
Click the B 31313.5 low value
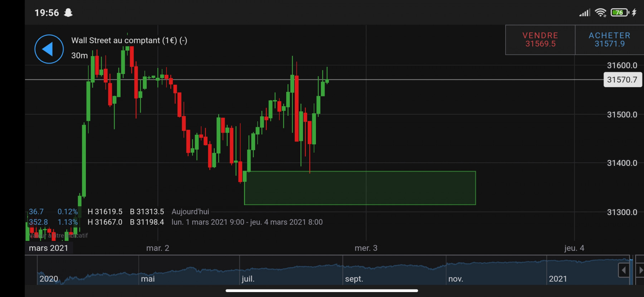(x=147, y=212)
